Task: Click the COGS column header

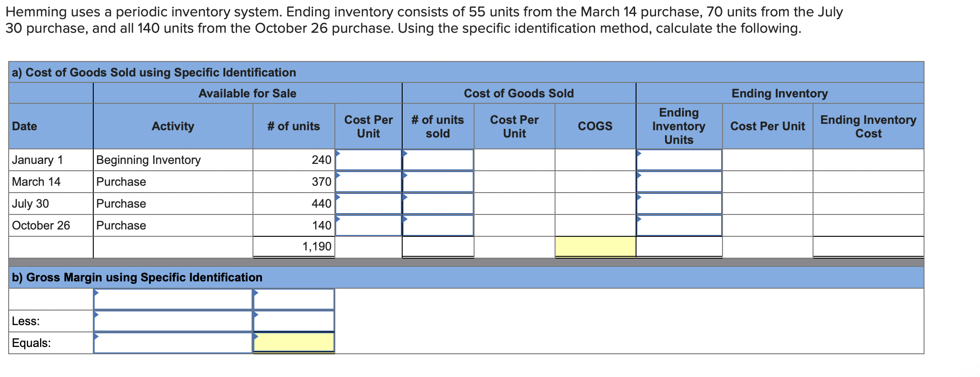Action: click(x=596, y=126)
